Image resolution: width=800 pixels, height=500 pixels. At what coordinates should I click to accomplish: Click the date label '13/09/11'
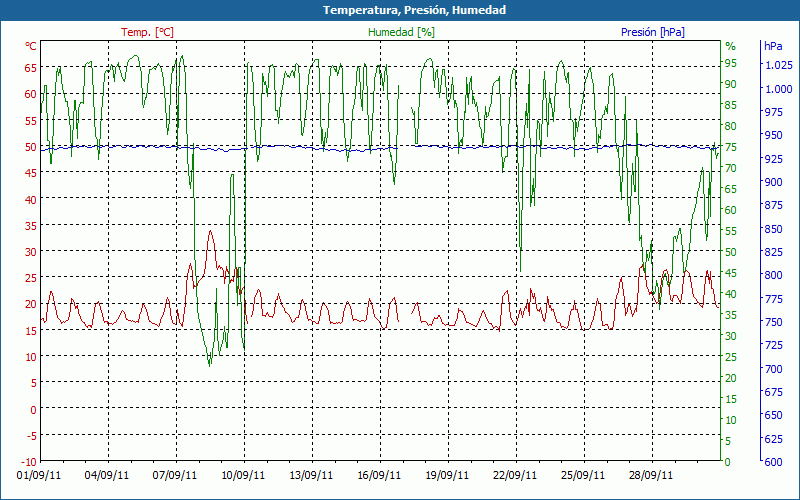[311, 475]
